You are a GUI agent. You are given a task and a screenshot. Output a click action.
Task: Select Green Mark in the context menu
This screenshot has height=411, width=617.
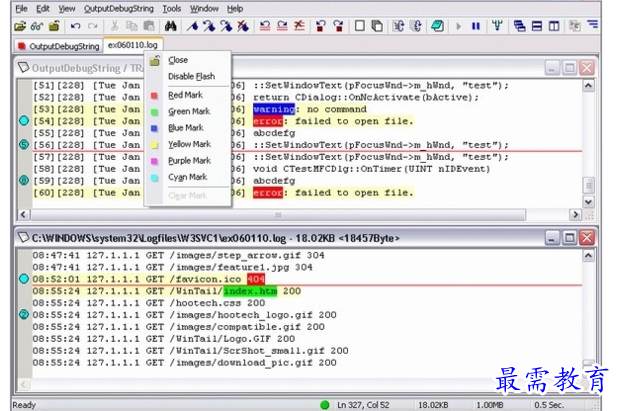[189, 111]
